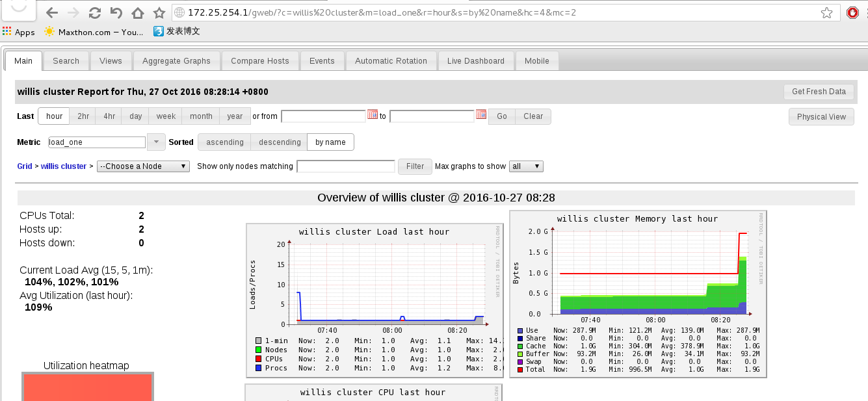Viewport: 868px width, 401px height.
Task: Switch to the Main tab
Action: (23, 61)
